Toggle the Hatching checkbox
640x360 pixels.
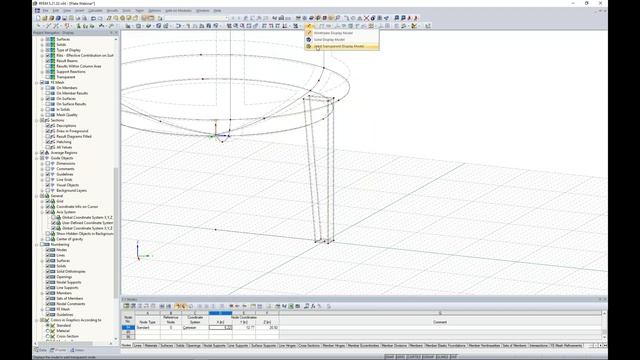(47, 142)
